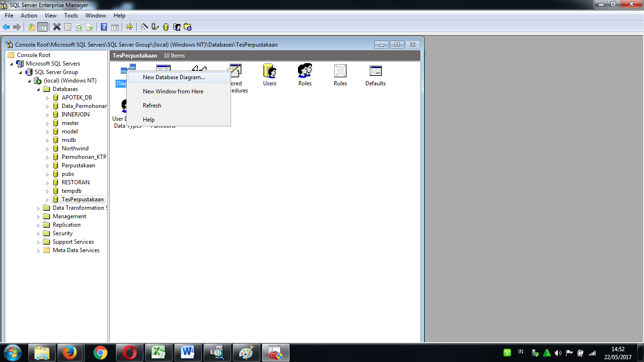Click the Forward arrow toolbar icon
Screen dimensions: 644x362
pyautogui.click(x=17, y=27)
